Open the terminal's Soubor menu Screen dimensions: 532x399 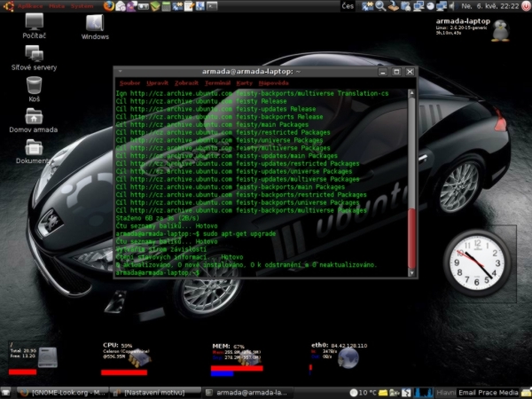pyautogui.click(x=129, y=83)
